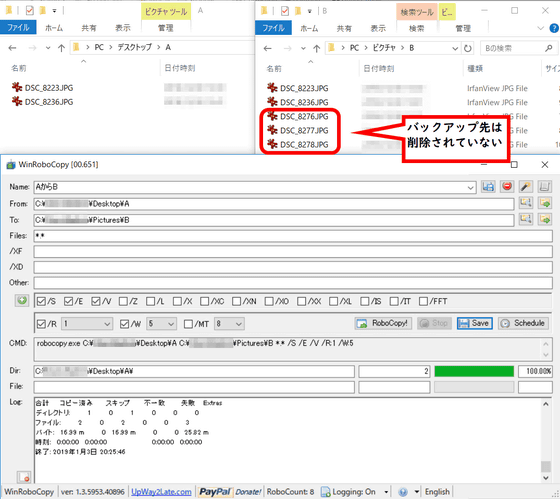Image resolution: width=560 pixels, height=499 pixels.
Task: Click the Save button
Action: coord(474,323)
